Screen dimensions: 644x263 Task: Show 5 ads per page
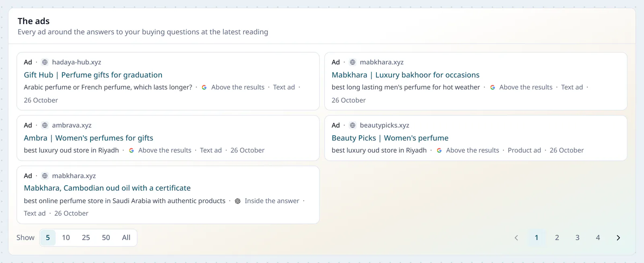[x=47, y=238]
